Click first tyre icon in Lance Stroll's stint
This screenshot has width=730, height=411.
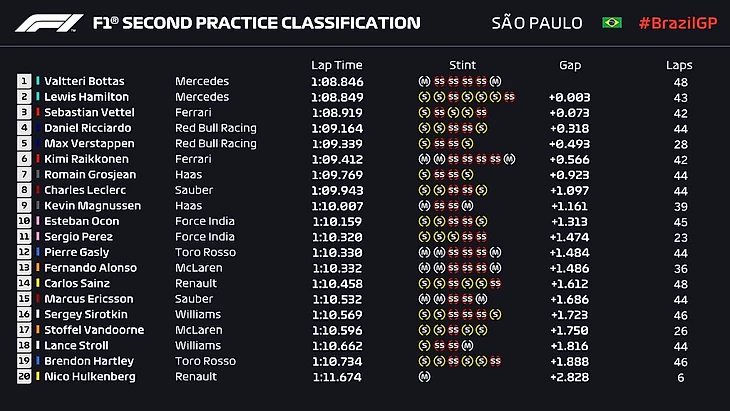click(x=425, y=345)
